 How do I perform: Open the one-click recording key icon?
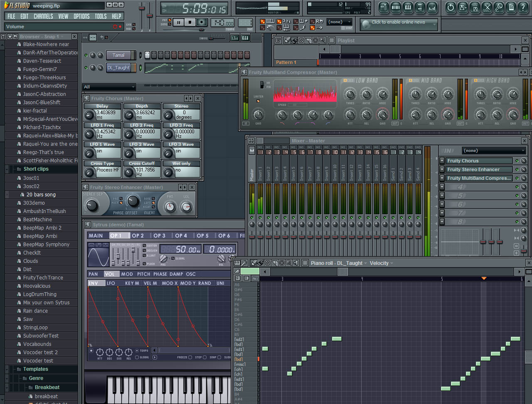tap(499, 7)
